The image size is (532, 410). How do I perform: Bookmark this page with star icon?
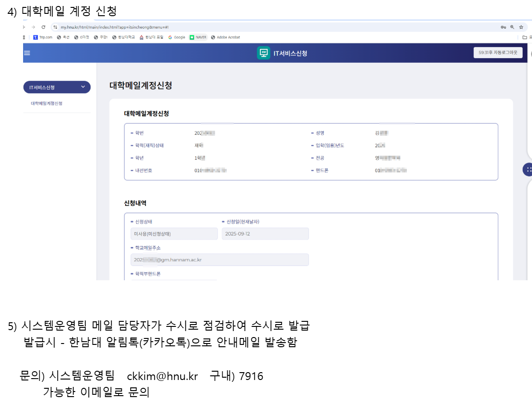(521, 27)
